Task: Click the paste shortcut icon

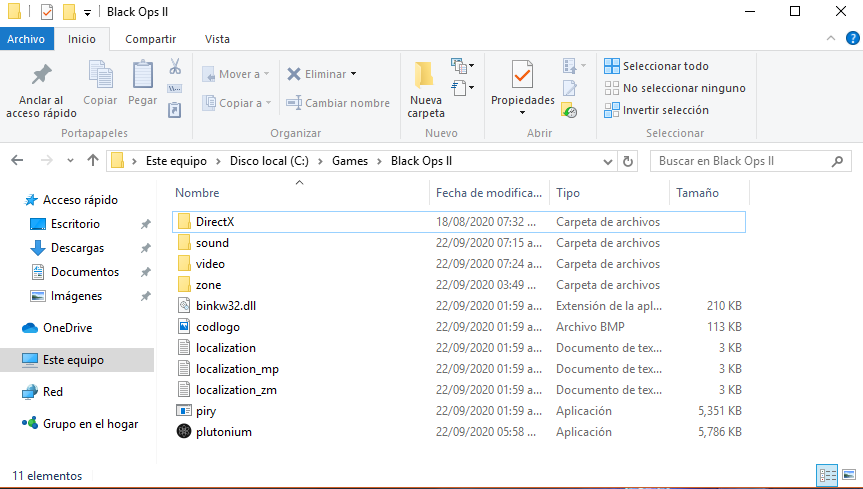Action: point(174,110)
